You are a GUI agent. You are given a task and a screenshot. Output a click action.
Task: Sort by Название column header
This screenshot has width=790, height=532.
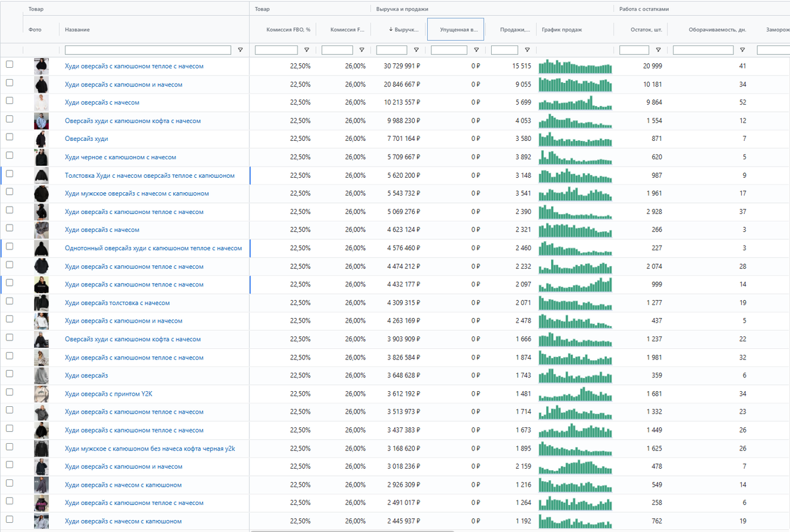pyautogui.click(x=78, y=30)
